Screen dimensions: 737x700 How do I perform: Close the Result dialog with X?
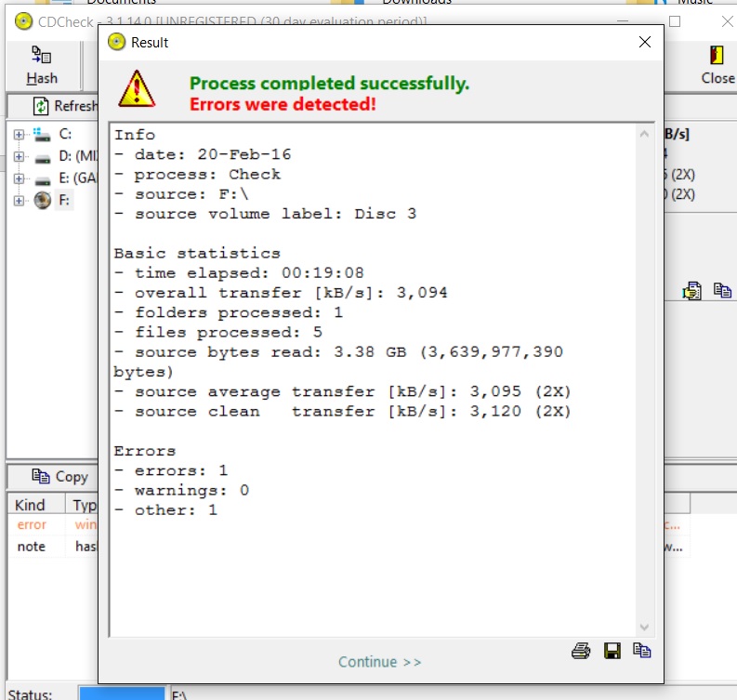645,42
